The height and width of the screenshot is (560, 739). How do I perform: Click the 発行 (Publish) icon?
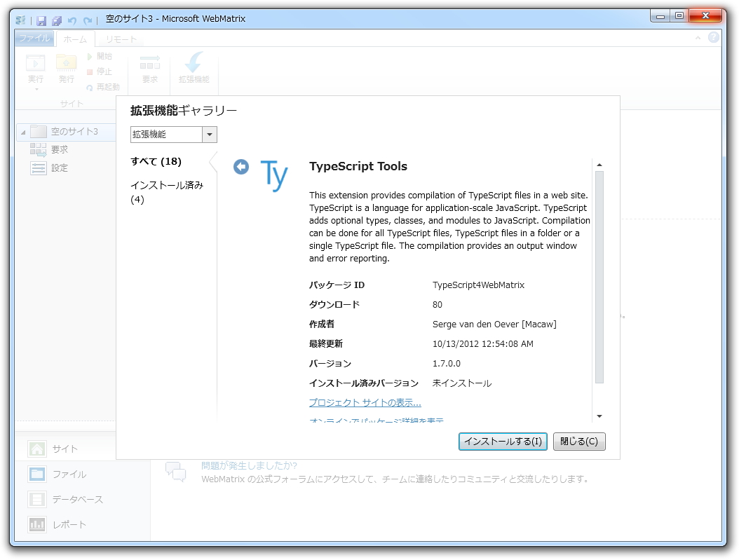(66, 64)
